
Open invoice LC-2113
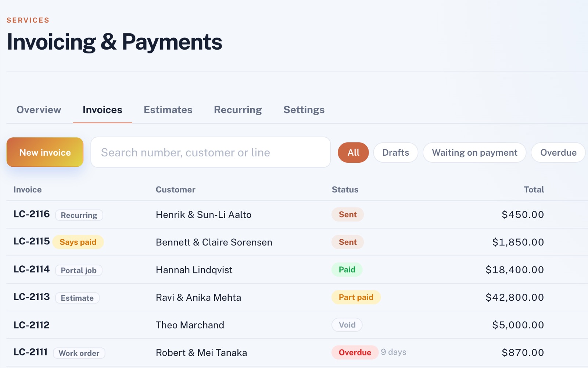pyautogui.click(x=32, y=297)
